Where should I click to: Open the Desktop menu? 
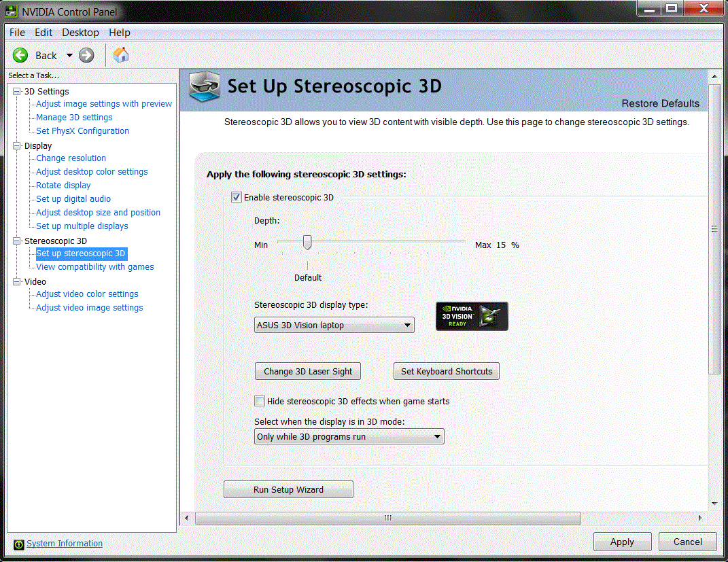[80, 33]
